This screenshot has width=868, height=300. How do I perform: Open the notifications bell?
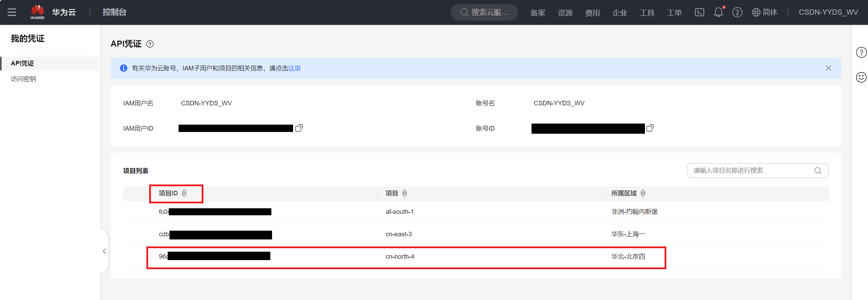tap(718, 12)
